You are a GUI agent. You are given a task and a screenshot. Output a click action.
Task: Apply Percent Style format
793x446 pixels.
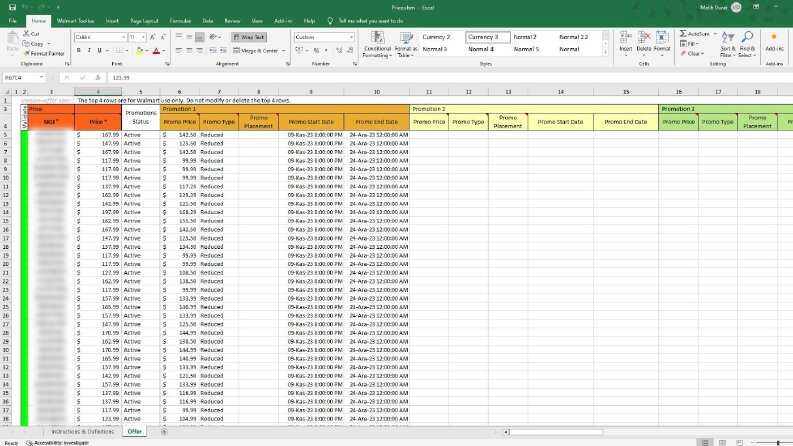pos(316,51)
